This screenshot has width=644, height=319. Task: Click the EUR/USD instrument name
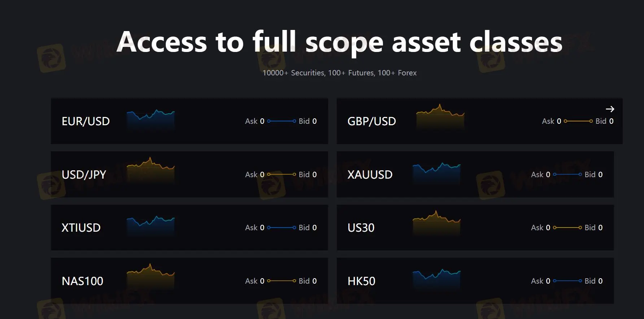(86, 121)
